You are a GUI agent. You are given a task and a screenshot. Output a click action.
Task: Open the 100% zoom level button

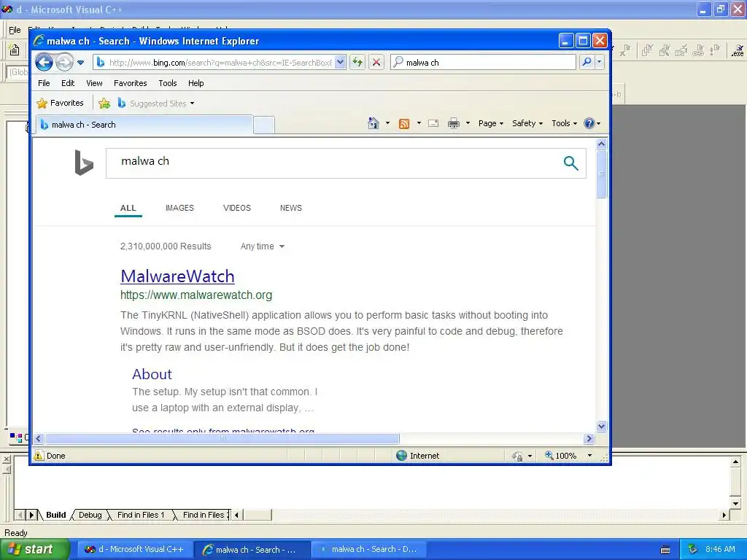(561, 456)
